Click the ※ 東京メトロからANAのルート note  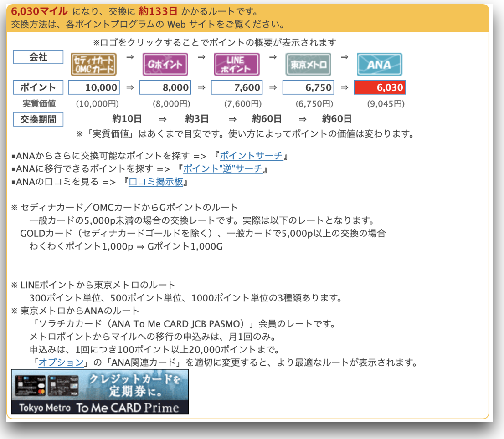tap(75, 311)
